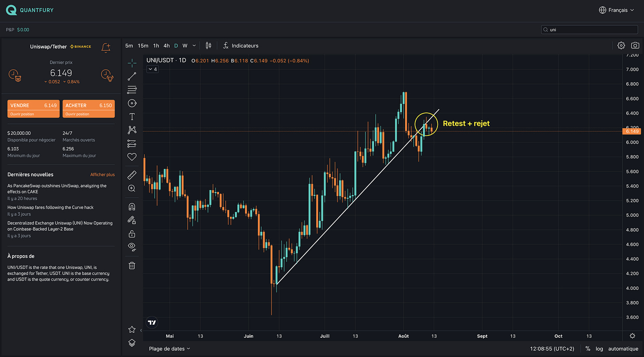Open the PancakeSwap outshines UniSwap news
This screenshot has height=357, width=644.
click(57, 189)
